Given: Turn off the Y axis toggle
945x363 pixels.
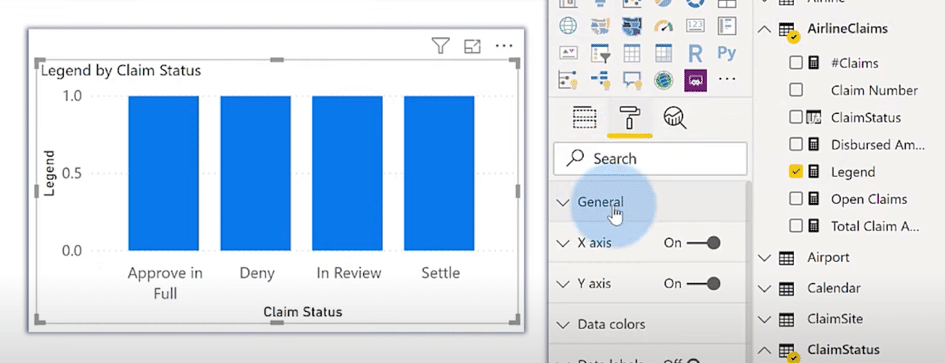Looking at the screenshot, I should 703,283.
